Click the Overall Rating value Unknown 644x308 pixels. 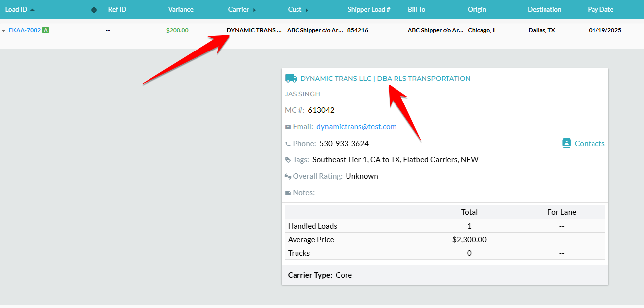[362, 176]
